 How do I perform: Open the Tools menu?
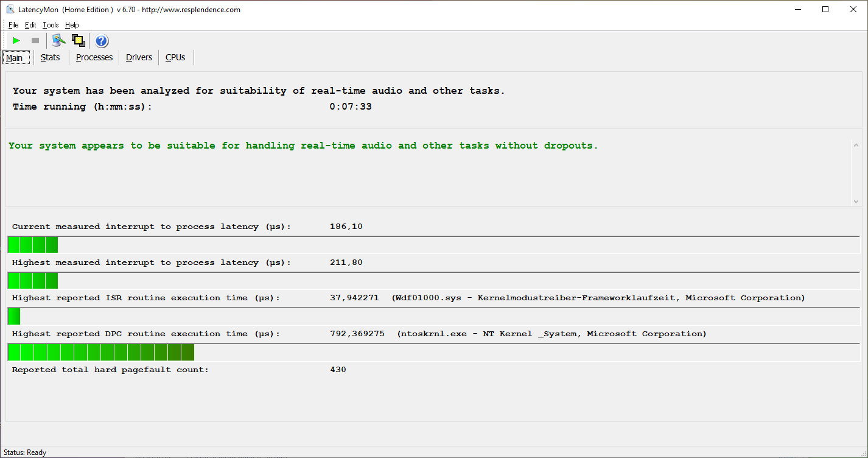(51, 25)
